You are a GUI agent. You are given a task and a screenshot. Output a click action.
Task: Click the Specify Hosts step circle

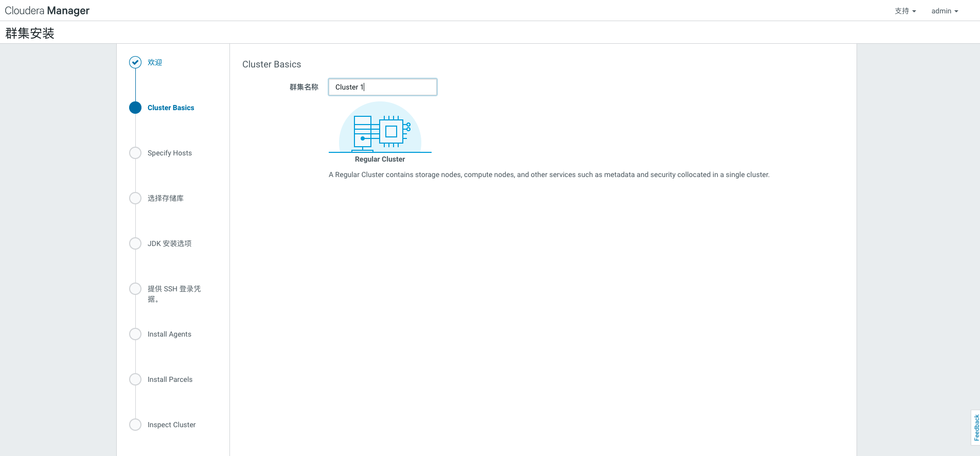135,153
